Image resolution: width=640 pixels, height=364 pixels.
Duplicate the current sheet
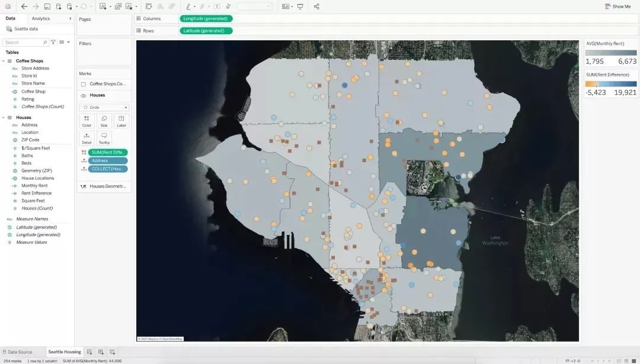(x=118, y=7)
